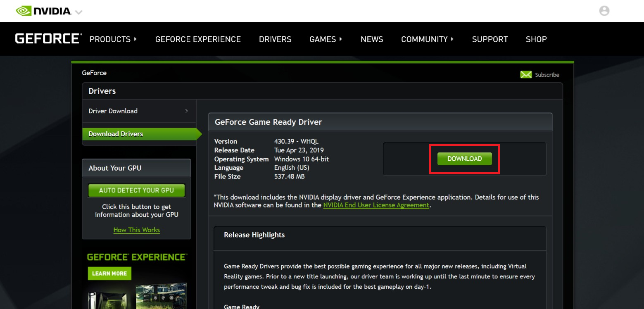The height and width of the screenshot is (309, 644).
Task: Click the English (US) language value
Action: (292, 168)
